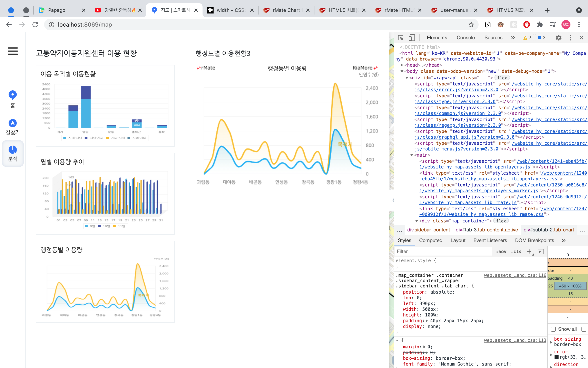The image size is (588, 368).
Task: Toggle the .cls class editor button
Action: pos(516,251)
